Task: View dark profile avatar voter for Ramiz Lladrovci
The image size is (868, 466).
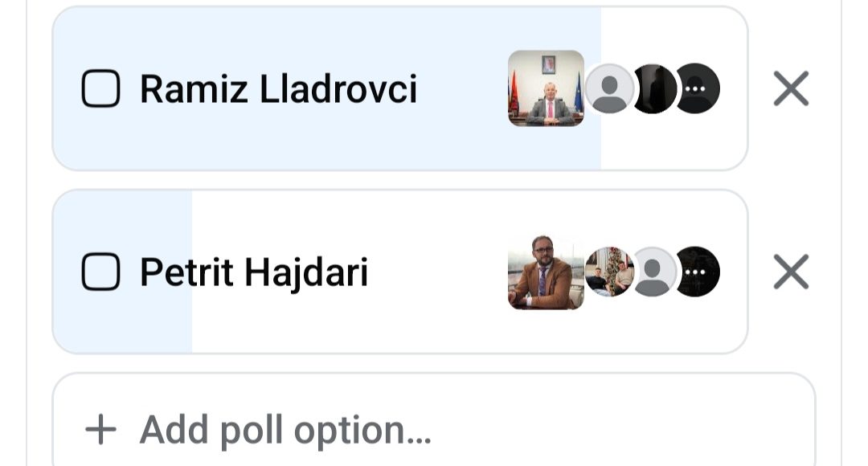Action: tap(653, 88)
